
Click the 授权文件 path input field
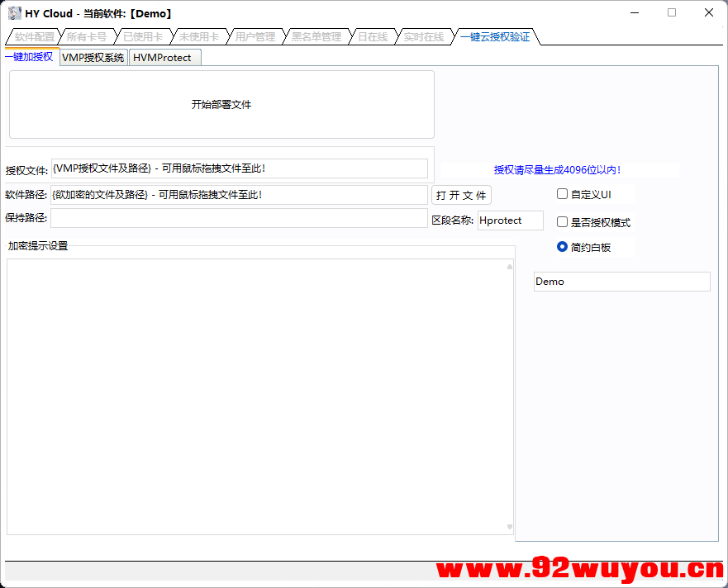tap(240, 168)
